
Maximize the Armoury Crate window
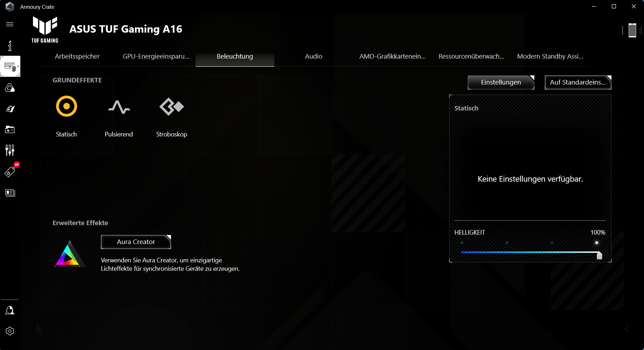(x=614, y=7)
